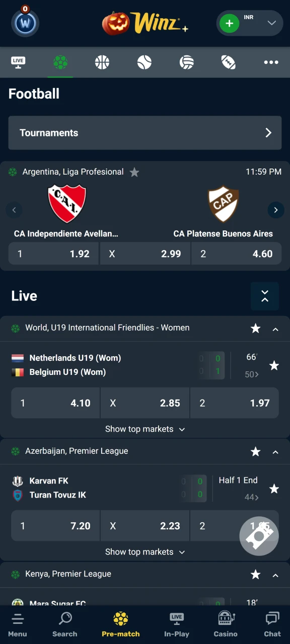This screenshot has height=644, width=290.
Task: Open the Live sports section icon
Action: click(18, 62)
